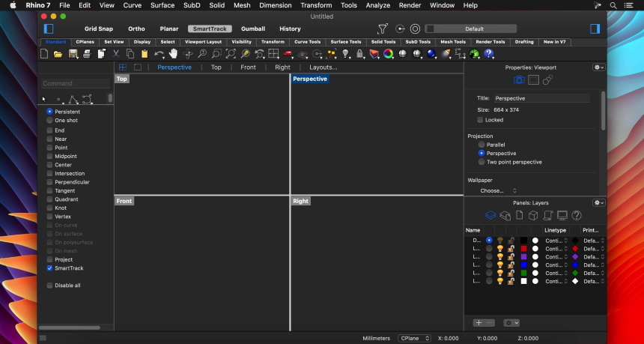Click the camera Viewport properties icon

click(x=519, y=80)
